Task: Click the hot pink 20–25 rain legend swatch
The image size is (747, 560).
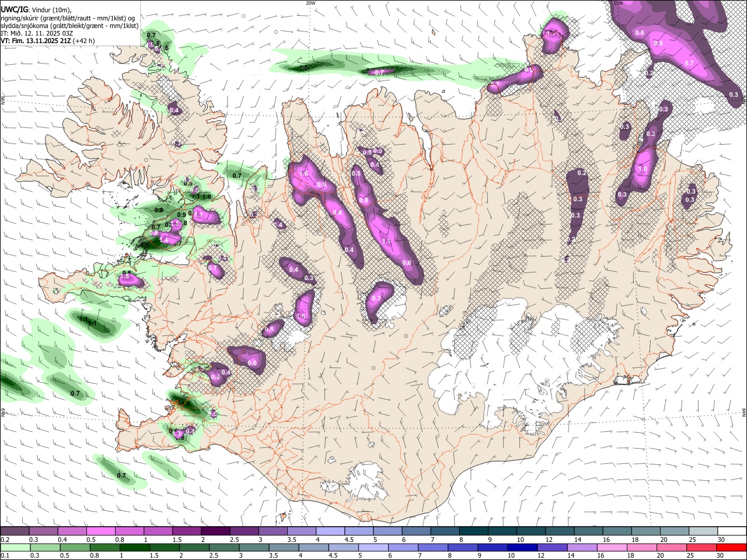Action: tap(672, 548)
